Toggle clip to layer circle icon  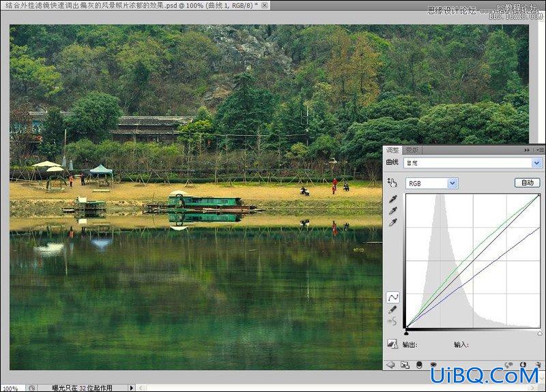pos(419,365)
